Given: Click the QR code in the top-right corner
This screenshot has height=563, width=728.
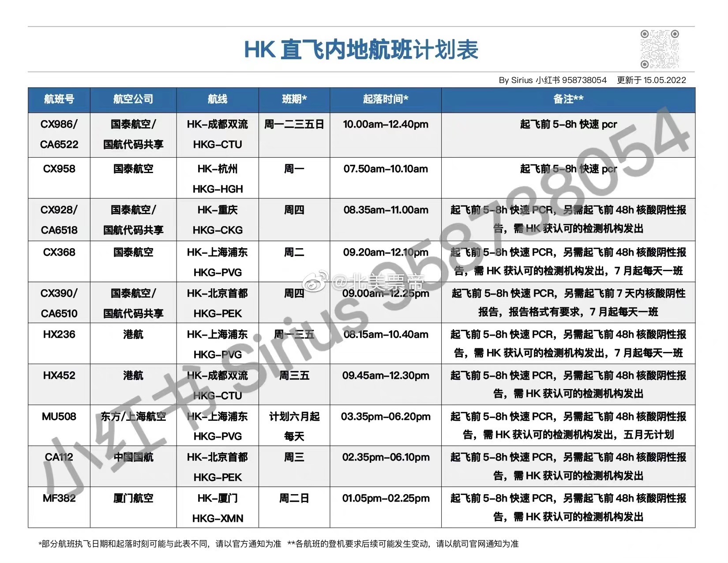Looking at the screenshot, I should coord(659,49).
